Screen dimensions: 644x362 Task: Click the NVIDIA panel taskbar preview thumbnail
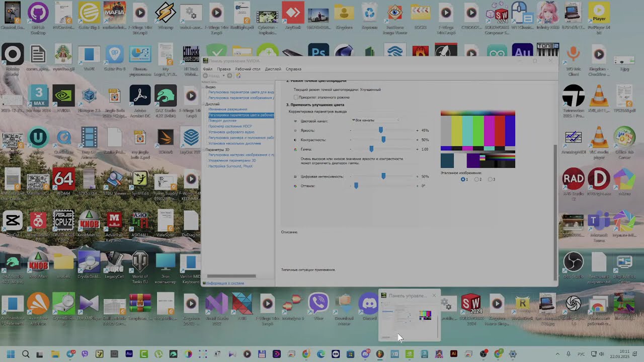click(409, 316)
